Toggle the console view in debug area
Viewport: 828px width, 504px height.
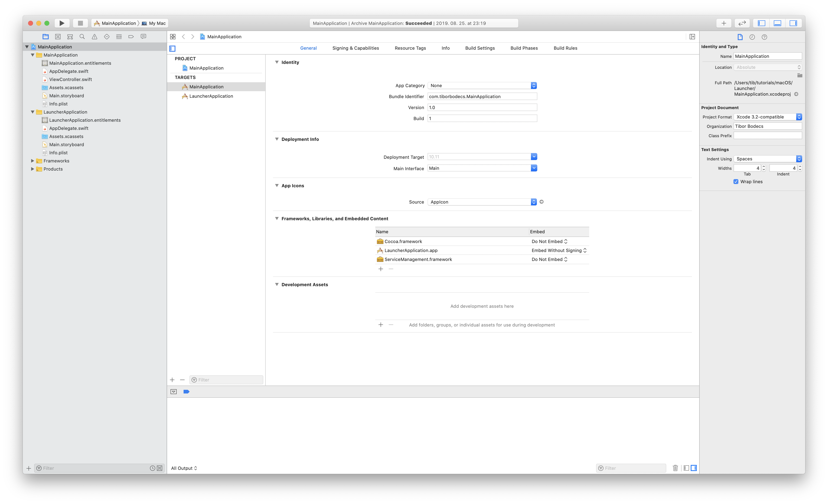click(694, 468)
